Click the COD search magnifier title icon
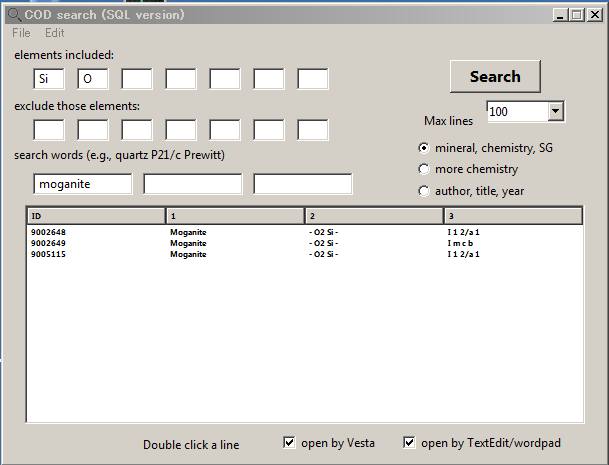609x465 pixels. tap(14, 15)
